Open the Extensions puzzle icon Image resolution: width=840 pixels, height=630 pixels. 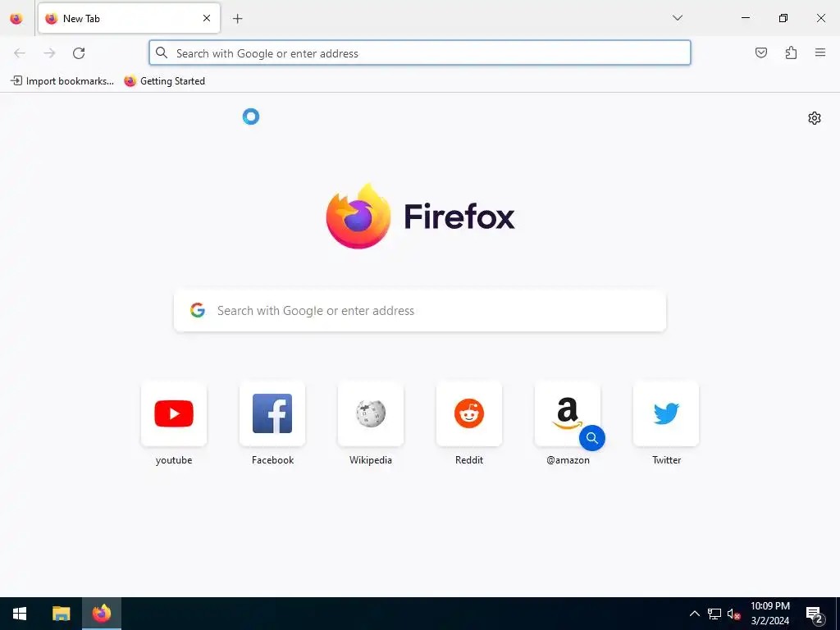click(791, 52)
